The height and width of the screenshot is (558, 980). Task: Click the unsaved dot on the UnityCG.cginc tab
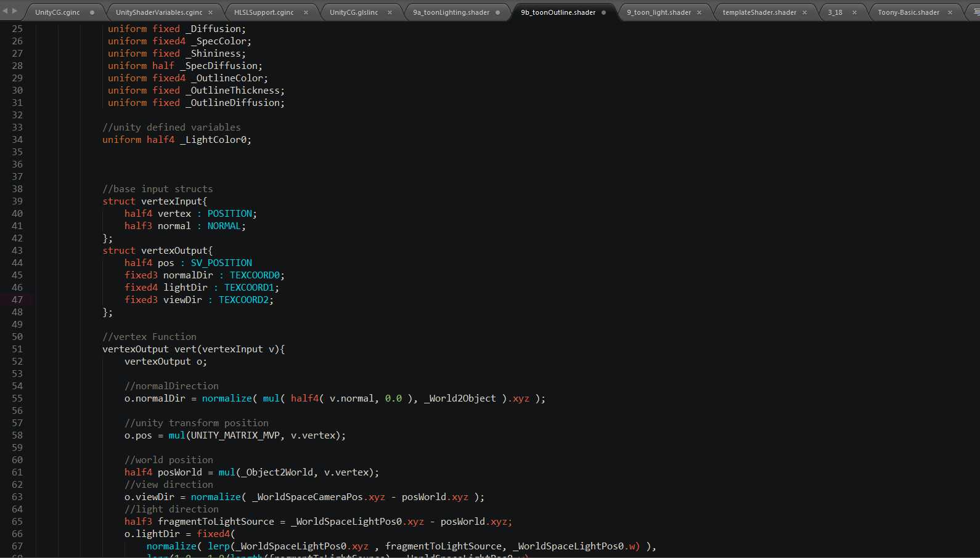pyautogui.click(x=92, y=12)
